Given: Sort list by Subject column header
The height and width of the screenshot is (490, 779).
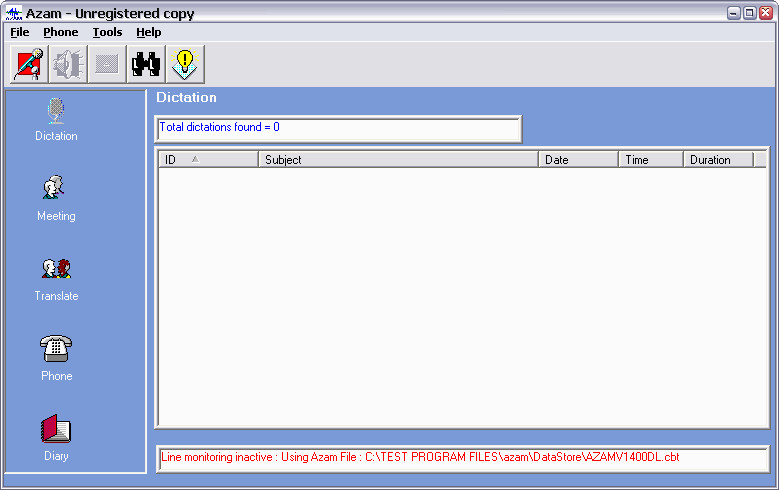Looking at the screenshot, I should [398, 160].
